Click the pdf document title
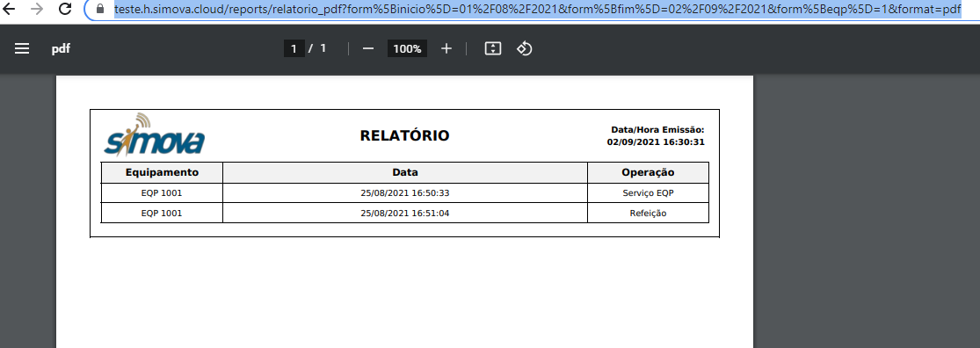The width and height of the screenshot is (980, 348). click(x=61, y=48)
